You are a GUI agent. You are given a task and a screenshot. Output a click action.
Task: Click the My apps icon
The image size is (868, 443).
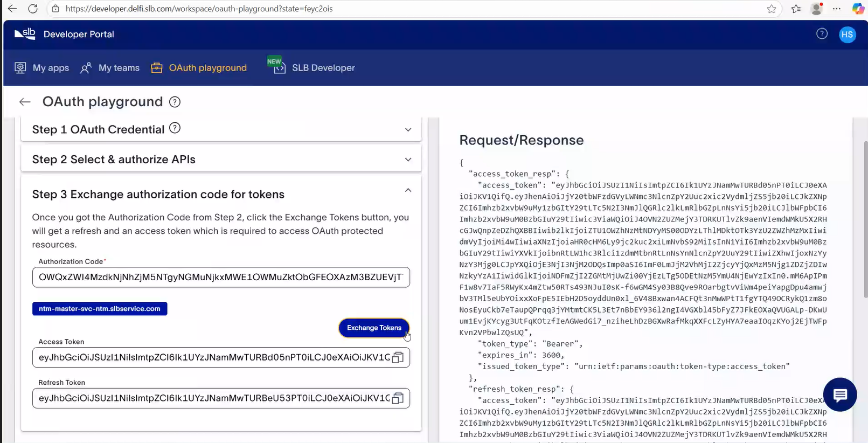(20, 68)
